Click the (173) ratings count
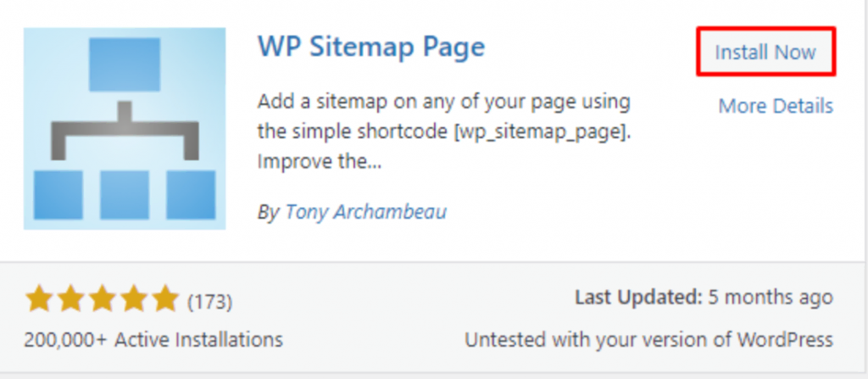Screen dimensions: 868x379 coord(209,301)
